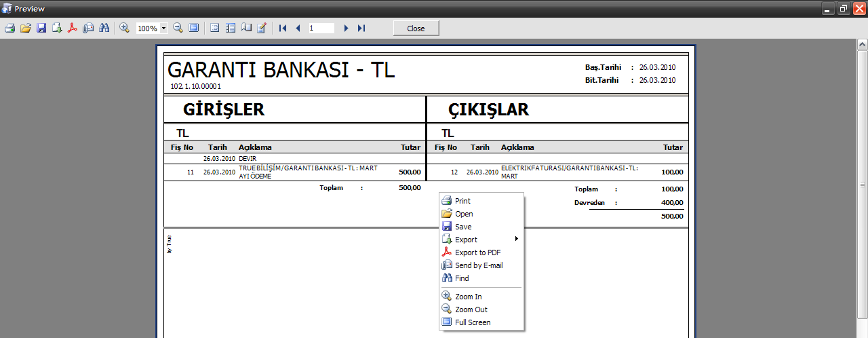Click the Find binoculars toolbar icon

104,28
